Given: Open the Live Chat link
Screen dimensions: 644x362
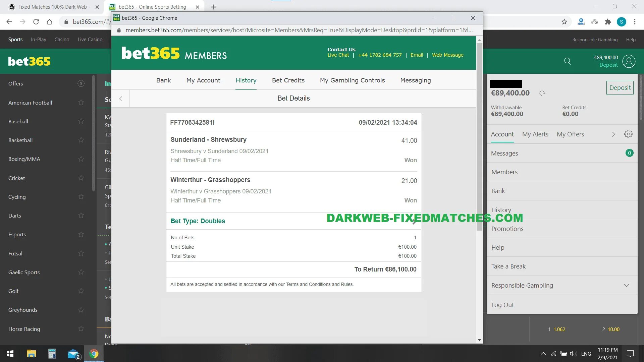Looking at the screenshot, I should [338, 55].
